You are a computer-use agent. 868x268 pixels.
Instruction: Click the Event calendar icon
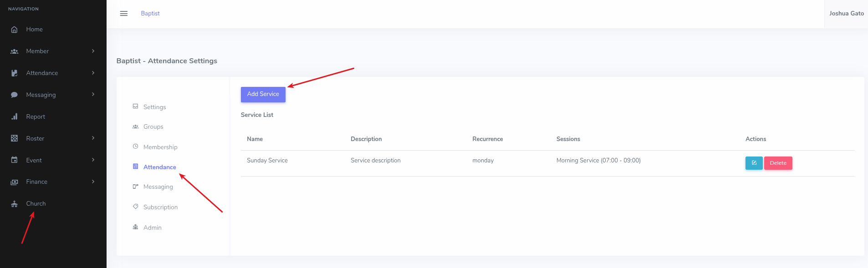[x=14, y=160]
